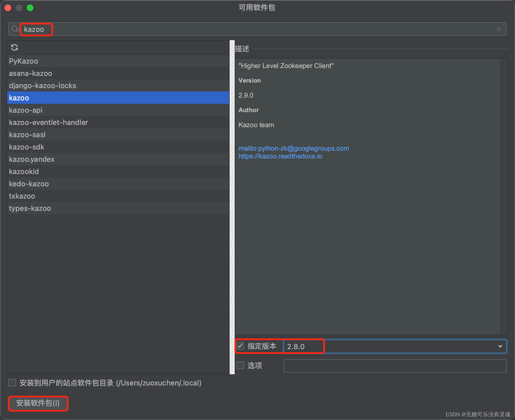
Task: Click the options text input field
Action: 395,366
